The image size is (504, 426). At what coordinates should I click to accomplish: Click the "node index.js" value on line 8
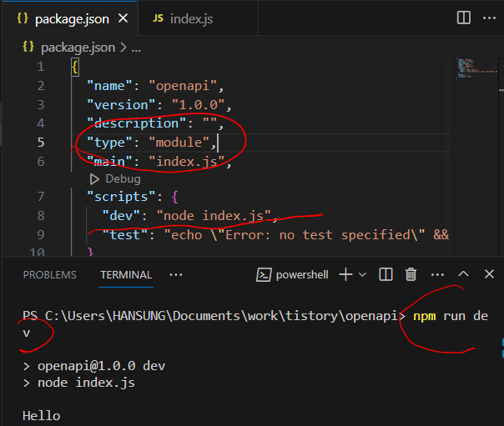click(x=214, y=216)
